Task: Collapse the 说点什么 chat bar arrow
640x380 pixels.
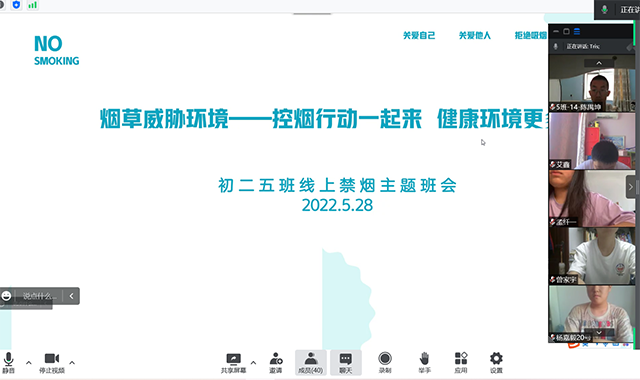Action: 71,296
